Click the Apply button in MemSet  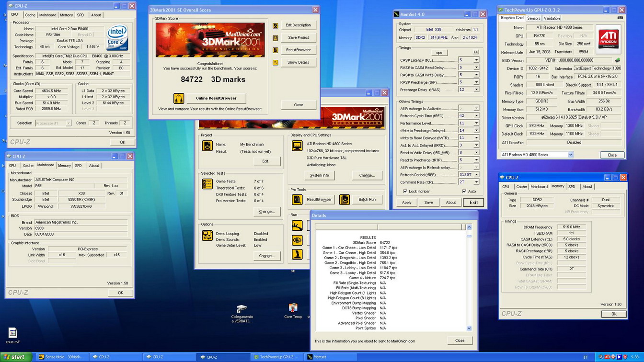(x=406, y=203)
